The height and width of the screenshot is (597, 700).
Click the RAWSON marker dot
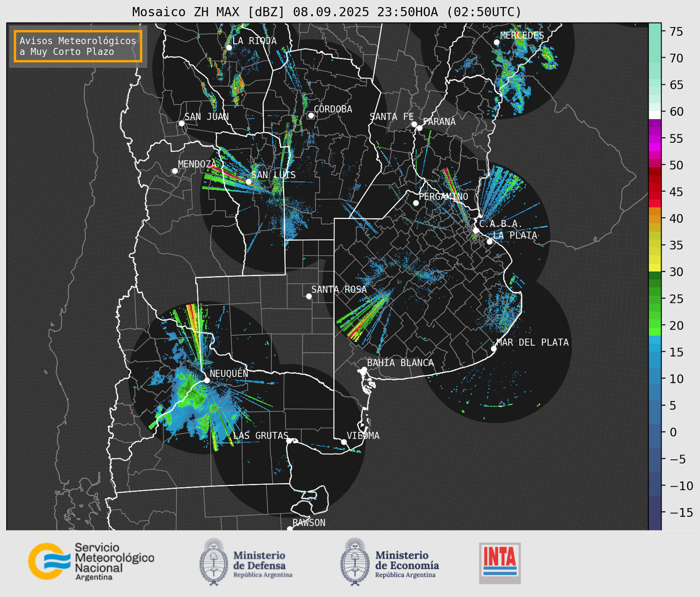290,529
